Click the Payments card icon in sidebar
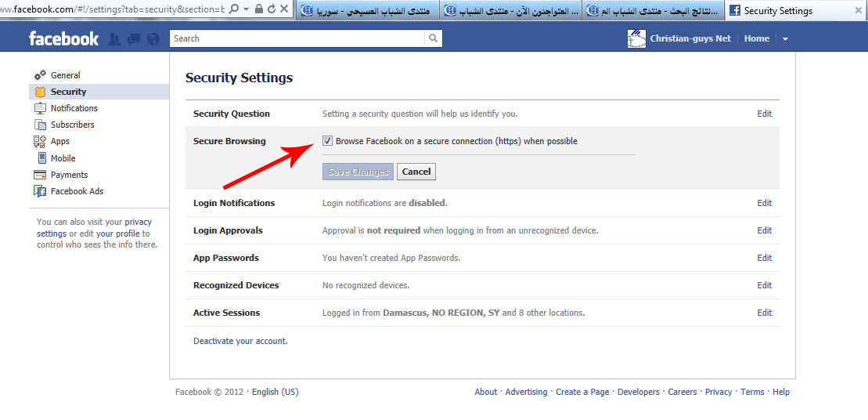 point(40,175)
